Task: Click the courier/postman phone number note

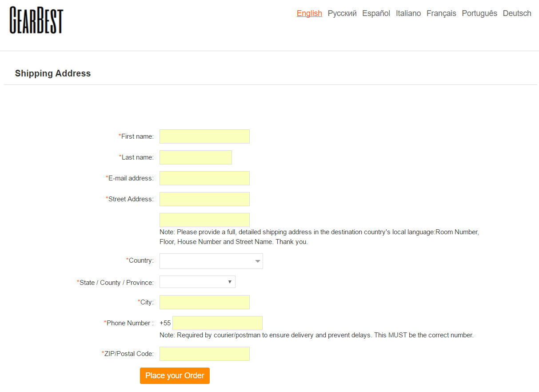Action: 316,335
